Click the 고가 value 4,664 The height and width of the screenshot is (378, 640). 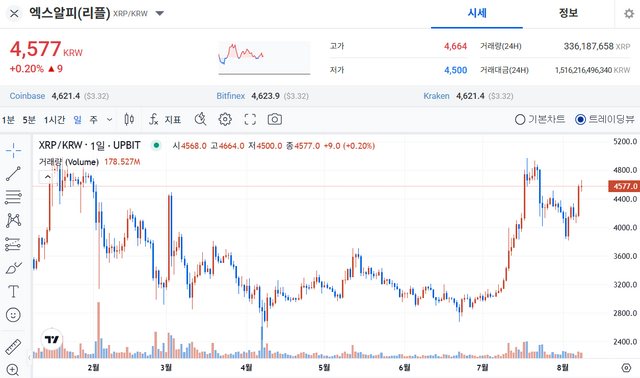pos(456,46)
